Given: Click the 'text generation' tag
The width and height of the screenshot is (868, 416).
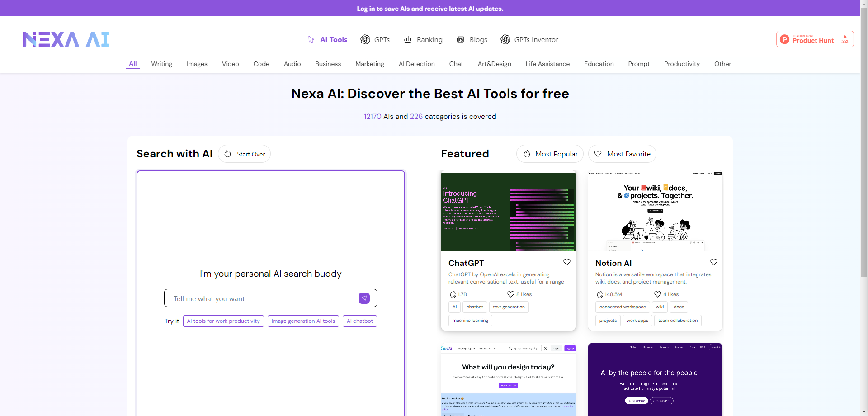Looking at the screenshot, I should pos(509,307).
